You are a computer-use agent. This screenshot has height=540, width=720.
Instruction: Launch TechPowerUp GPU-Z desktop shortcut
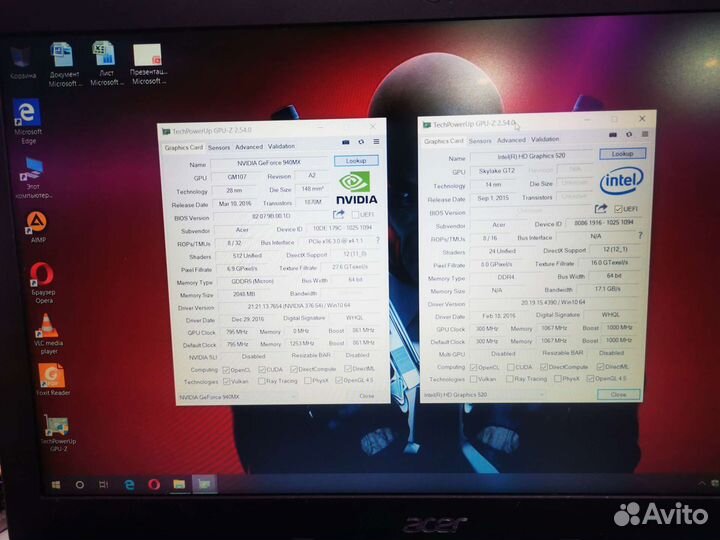click(x=57, y=433)
